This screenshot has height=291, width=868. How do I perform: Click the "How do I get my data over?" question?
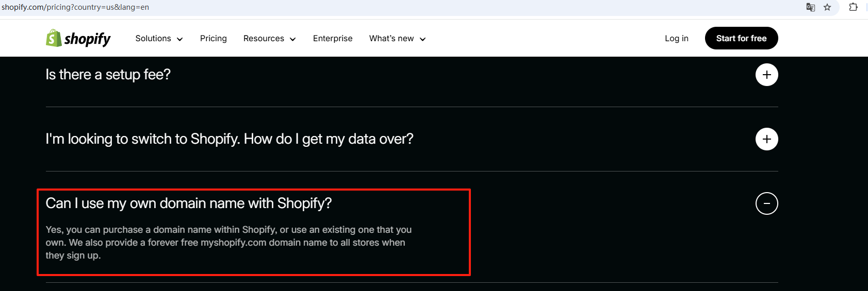tap(230, 139)
